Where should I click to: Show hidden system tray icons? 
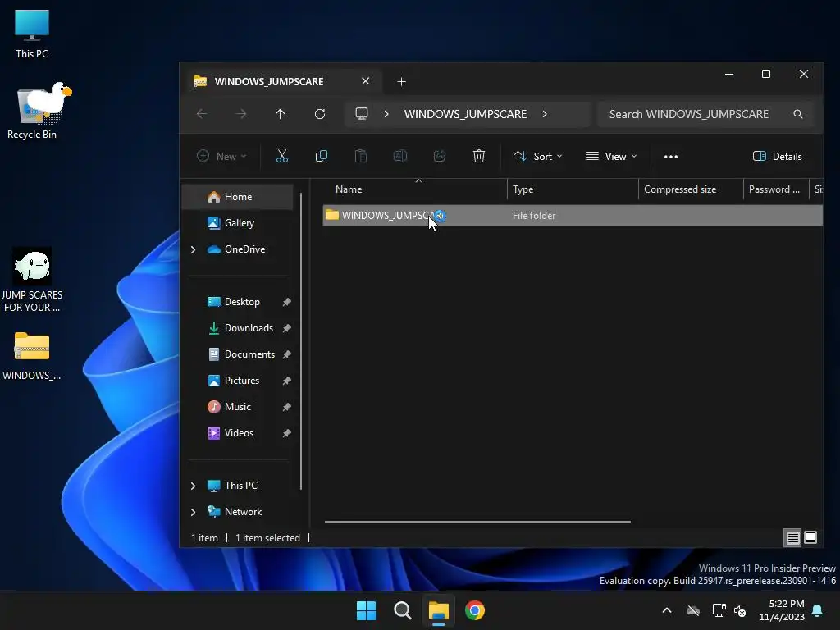tap(667, 610)
